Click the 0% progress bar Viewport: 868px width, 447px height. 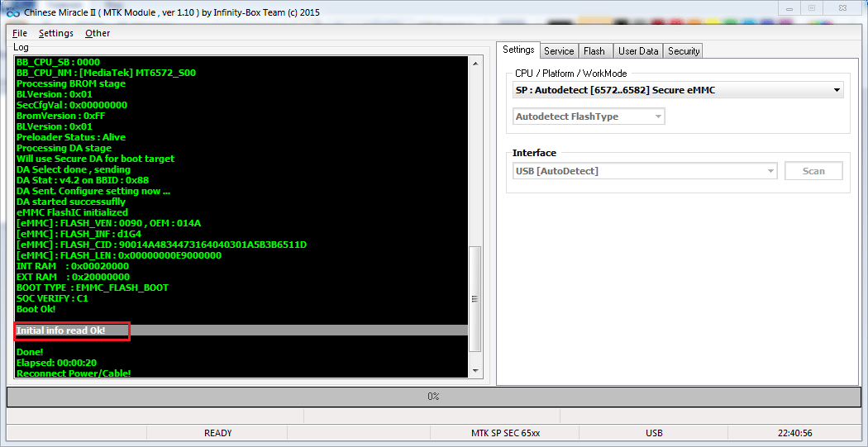click(433, 397)
